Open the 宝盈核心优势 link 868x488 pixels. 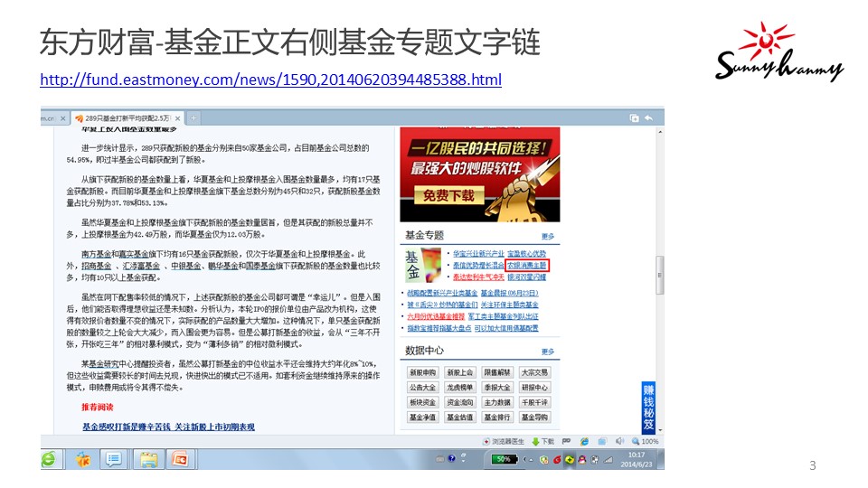526,253
